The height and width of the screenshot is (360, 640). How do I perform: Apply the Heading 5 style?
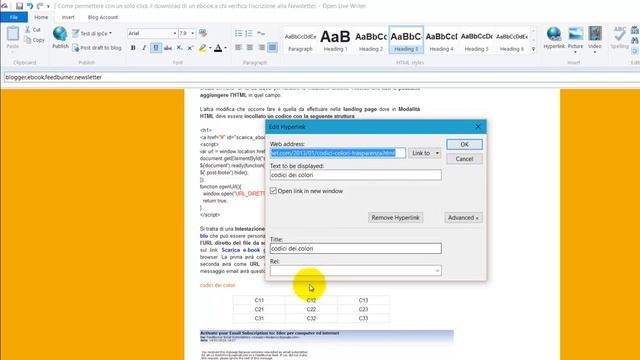pyautogui.click(x=477, y=40)
